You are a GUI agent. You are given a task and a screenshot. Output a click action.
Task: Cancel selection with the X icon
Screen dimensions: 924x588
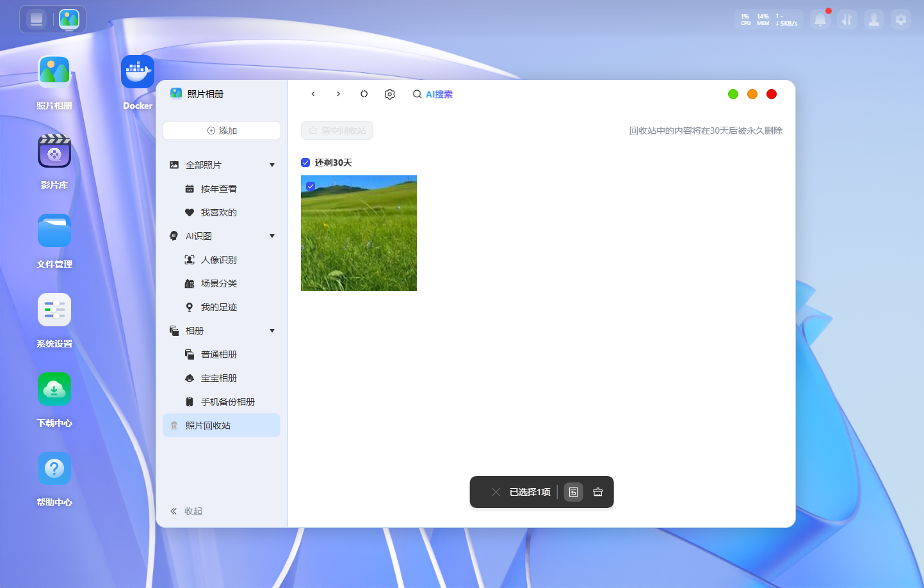tap(496, 492)
